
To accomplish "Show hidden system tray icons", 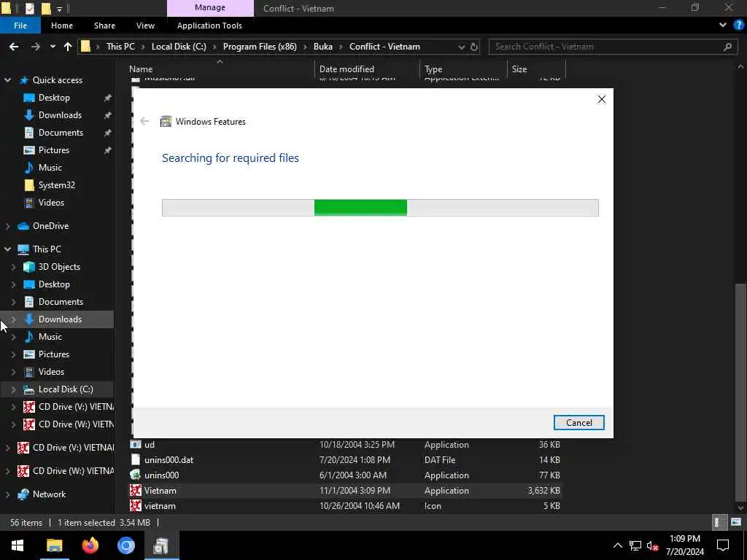I will pos(617,545).
